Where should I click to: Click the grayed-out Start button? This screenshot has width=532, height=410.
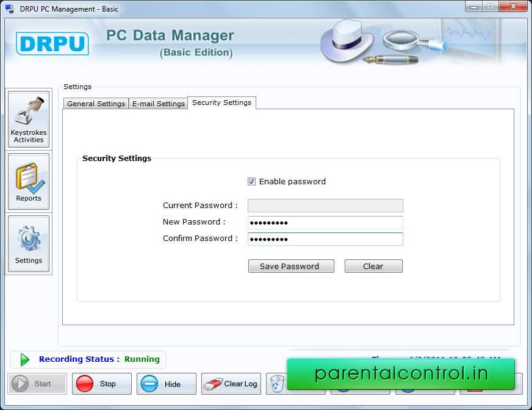coord(38,384)
